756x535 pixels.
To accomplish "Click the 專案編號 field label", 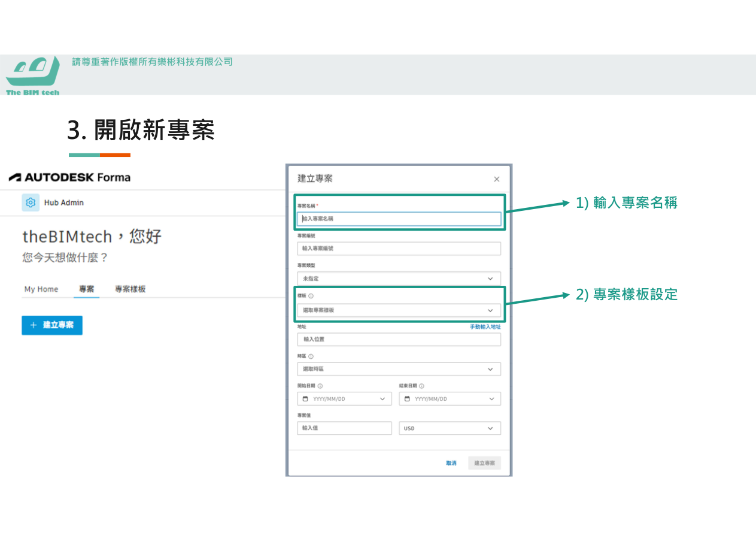I will tap(306, 235).
